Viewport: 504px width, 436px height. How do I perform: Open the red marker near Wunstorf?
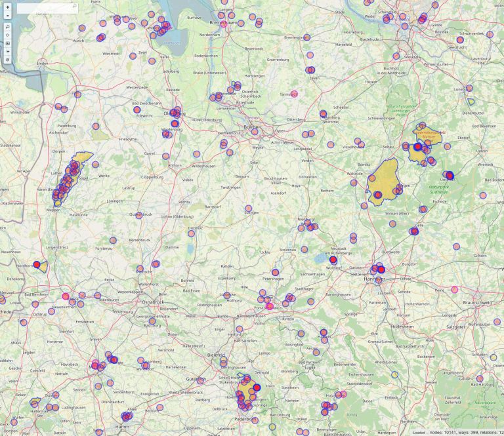tap(333, 260)
